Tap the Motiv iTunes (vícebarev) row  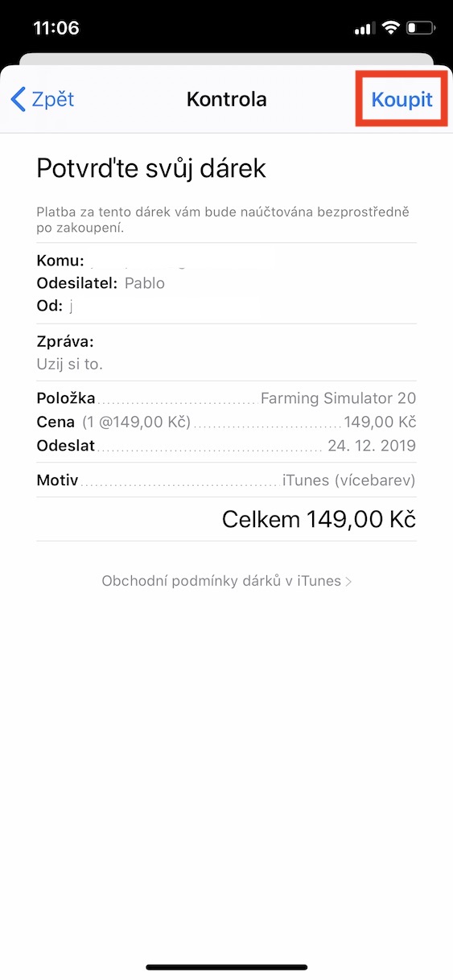click(226, 480)
